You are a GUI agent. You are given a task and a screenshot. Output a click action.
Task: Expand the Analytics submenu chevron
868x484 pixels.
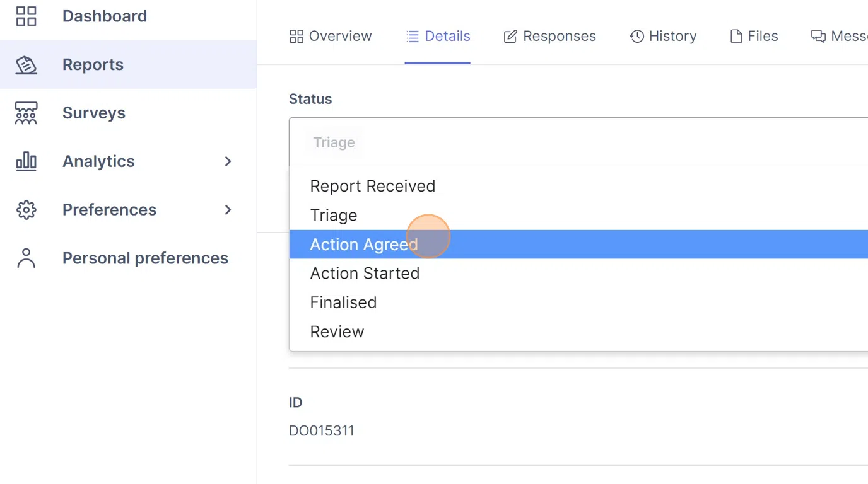228,161
